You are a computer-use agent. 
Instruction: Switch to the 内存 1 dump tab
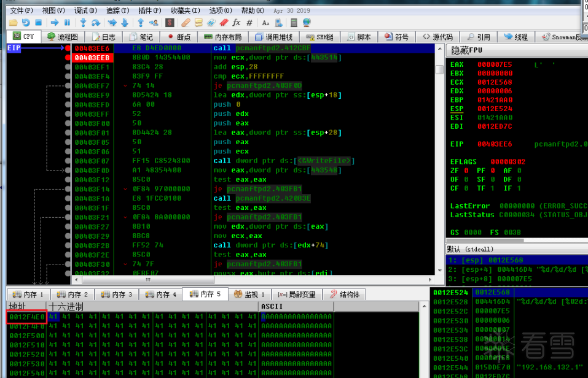pyautogui.click(x=28, y=295)
